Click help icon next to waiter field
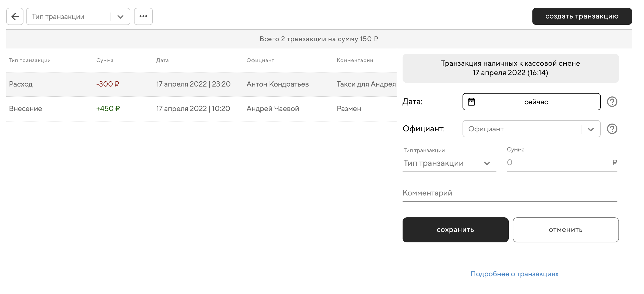644x294 pixels. pos(612,129)
